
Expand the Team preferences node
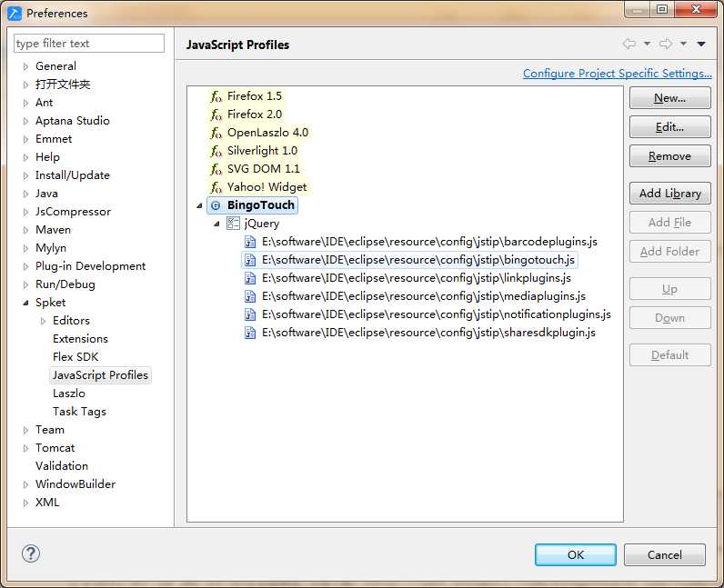click(x=25, y=430)
